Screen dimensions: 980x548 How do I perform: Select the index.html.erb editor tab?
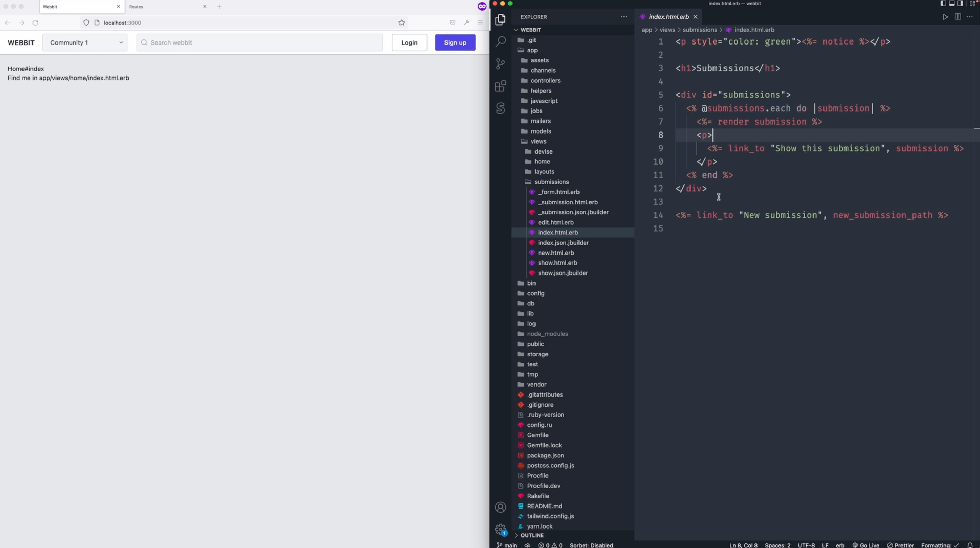(669, 17)
